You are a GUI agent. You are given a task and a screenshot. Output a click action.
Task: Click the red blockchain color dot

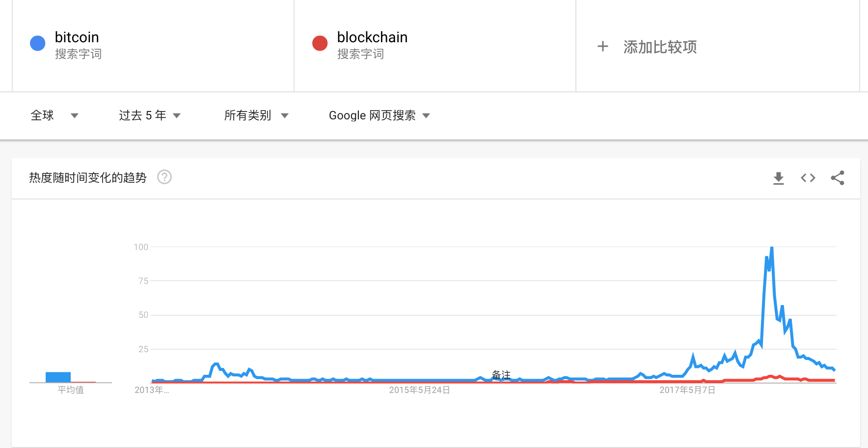coord(320,43)
